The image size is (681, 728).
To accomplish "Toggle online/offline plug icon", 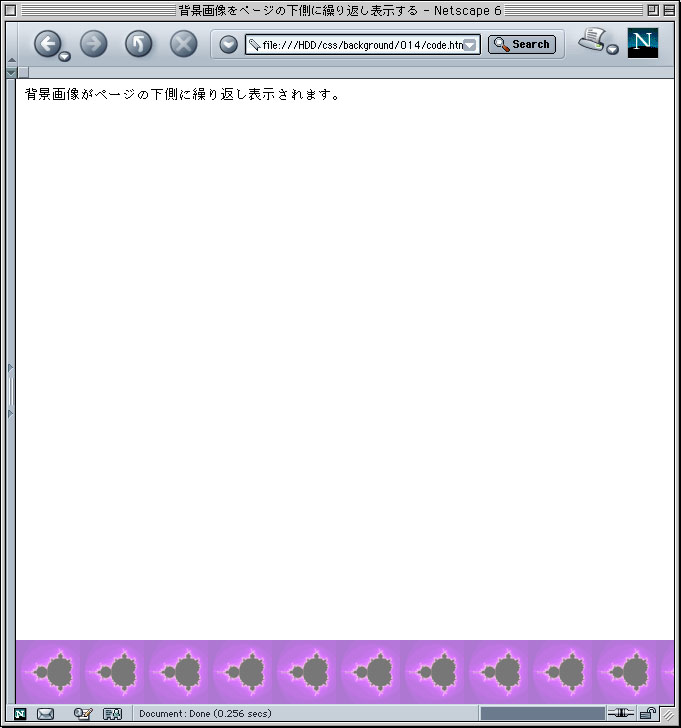I will (x=621, y=713).
